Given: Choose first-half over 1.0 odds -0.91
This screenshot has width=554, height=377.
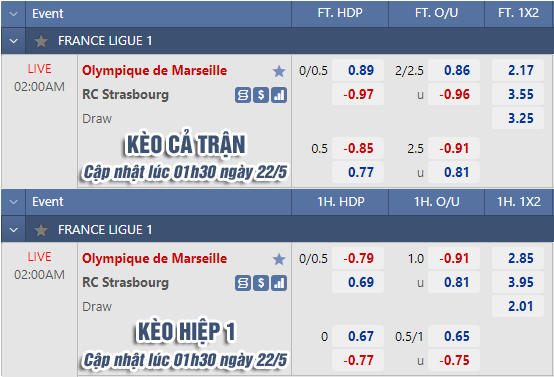Looking at the screenshot, I should click(x=454, y=258).
